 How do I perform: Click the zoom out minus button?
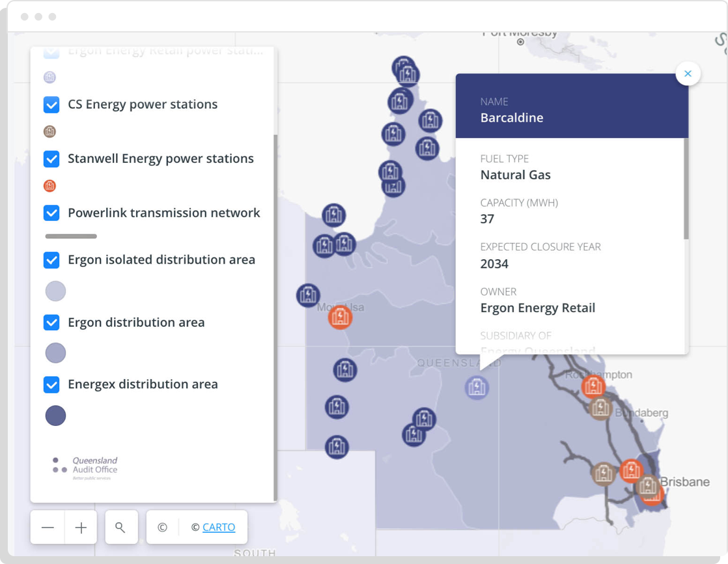point(48,528)
